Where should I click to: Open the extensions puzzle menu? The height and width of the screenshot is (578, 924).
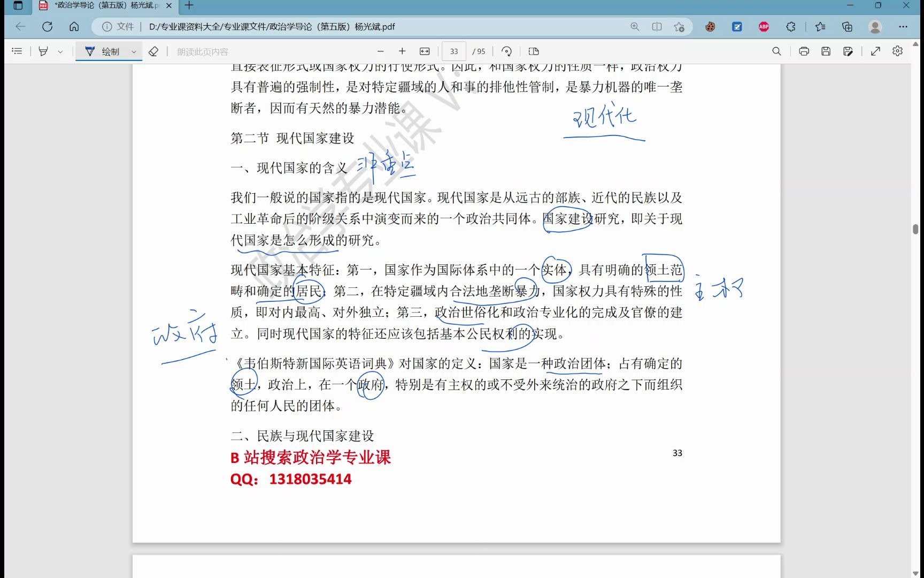tap(791, 27)
